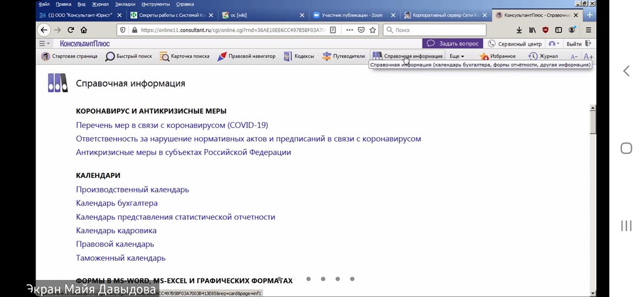Open Ответственность за нарушение нормативных актов link
This screenshot has width=644, height=297.
[249, 139]
